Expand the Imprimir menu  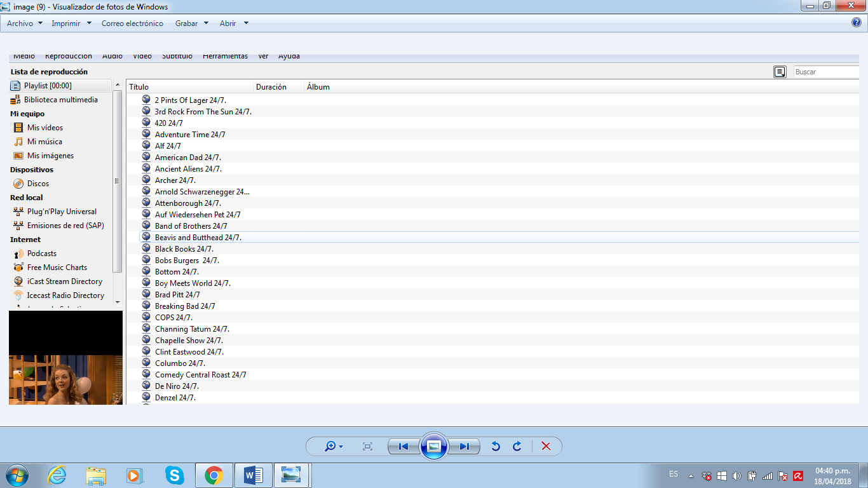(x=71, y=24)
